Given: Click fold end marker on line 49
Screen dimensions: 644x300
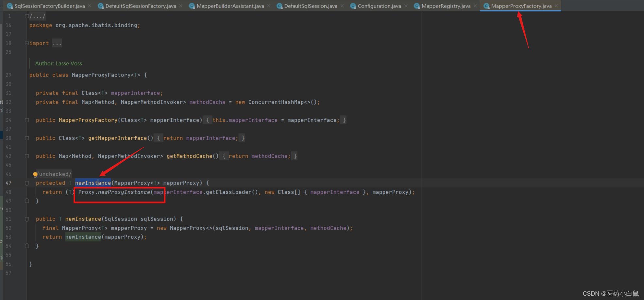Looking at the screenshot, I should [x=27, y=201].
